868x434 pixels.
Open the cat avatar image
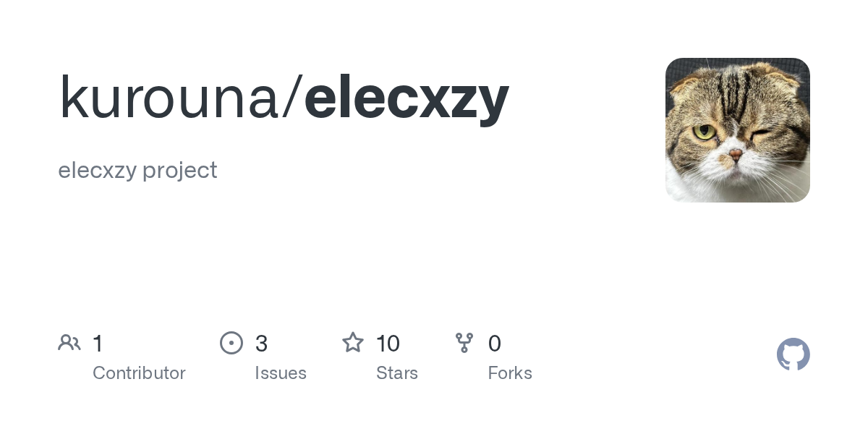tap(737, 130)
